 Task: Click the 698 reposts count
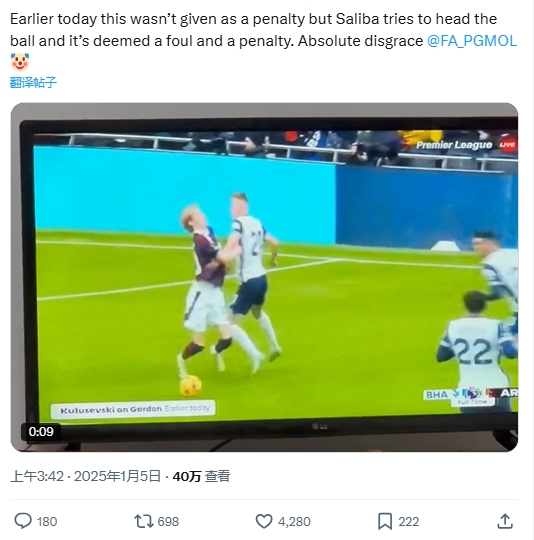(168, 521)
